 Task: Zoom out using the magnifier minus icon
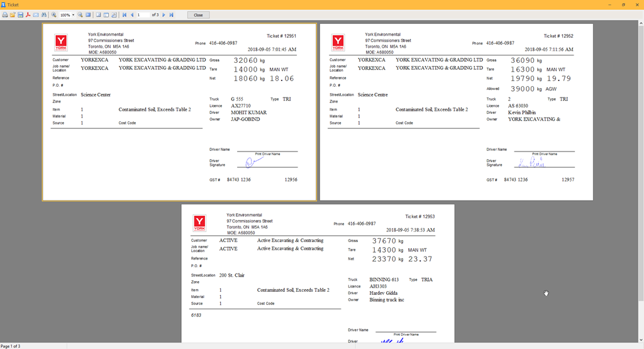pos(80,14)
